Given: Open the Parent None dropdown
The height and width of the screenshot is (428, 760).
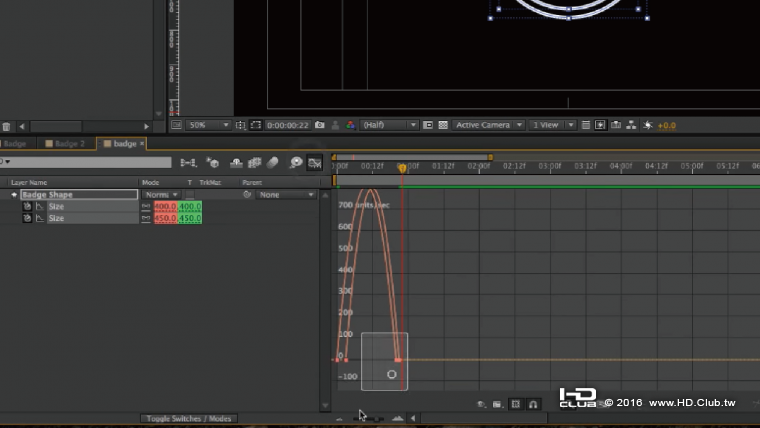Looking at the screenshot, I should [x=286, y=194].
